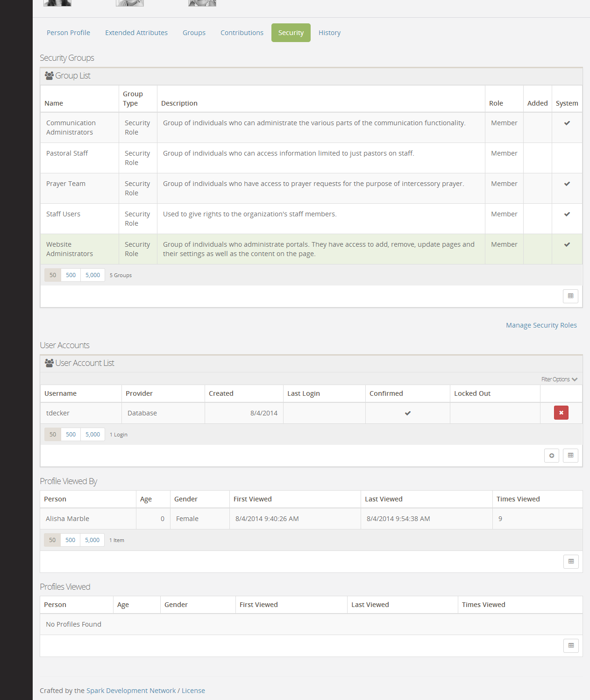Show 500 rows in User Account List
The image size is (590, 700).
[71, 435]
